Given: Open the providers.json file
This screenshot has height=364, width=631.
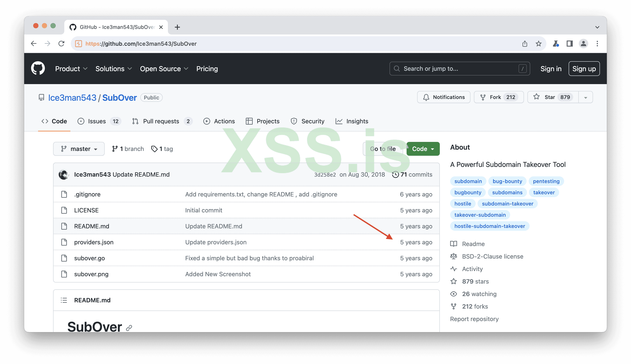Looking at the screenshot, I should 94,242.
